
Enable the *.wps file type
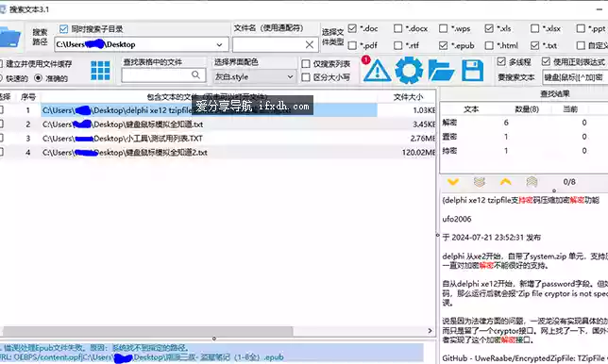pyautogui.click(x=443, y=28)
